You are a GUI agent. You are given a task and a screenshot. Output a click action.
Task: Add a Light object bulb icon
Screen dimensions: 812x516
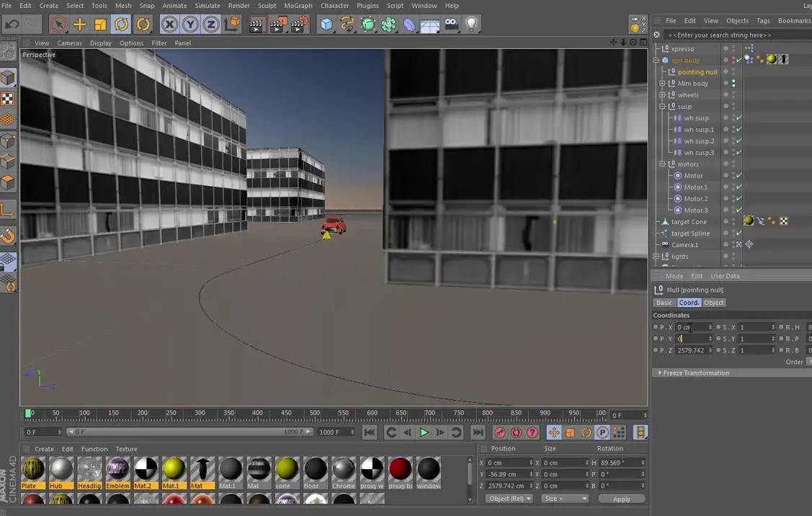point(471,25)
